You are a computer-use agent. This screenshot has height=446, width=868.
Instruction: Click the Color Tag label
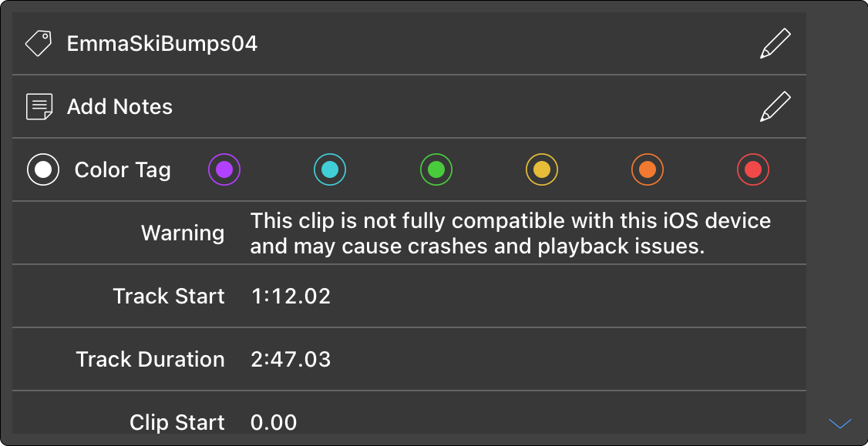tap(123, 170)
